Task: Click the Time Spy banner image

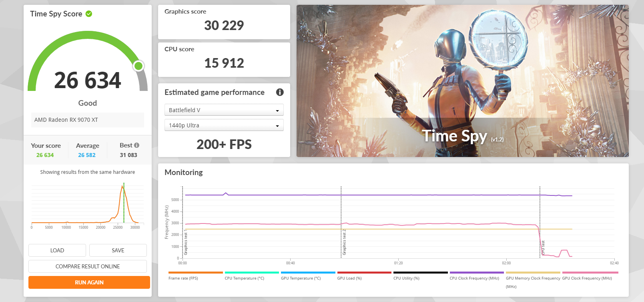Action: pos(463,81)
